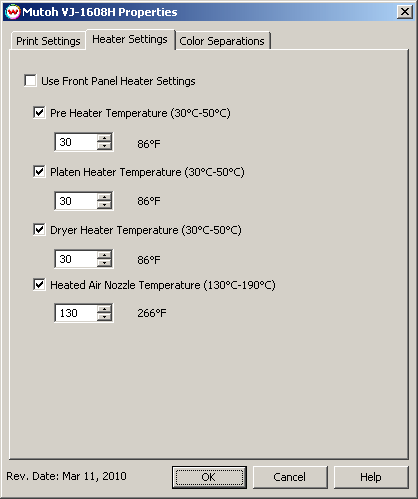Toggle Dryer Heater Temperature checkbox

tap(39, 230)
